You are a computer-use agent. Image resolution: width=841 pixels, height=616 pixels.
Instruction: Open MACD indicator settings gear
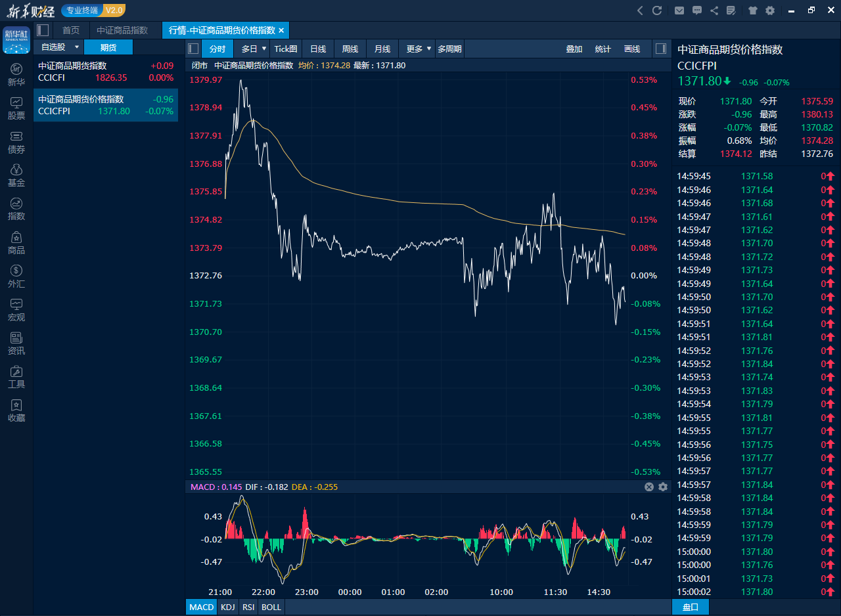click(663, 487)
